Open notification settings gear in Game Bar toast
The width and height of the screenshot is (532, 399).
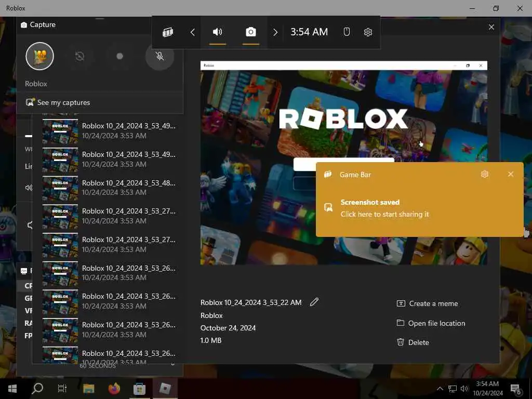[485, 174]
